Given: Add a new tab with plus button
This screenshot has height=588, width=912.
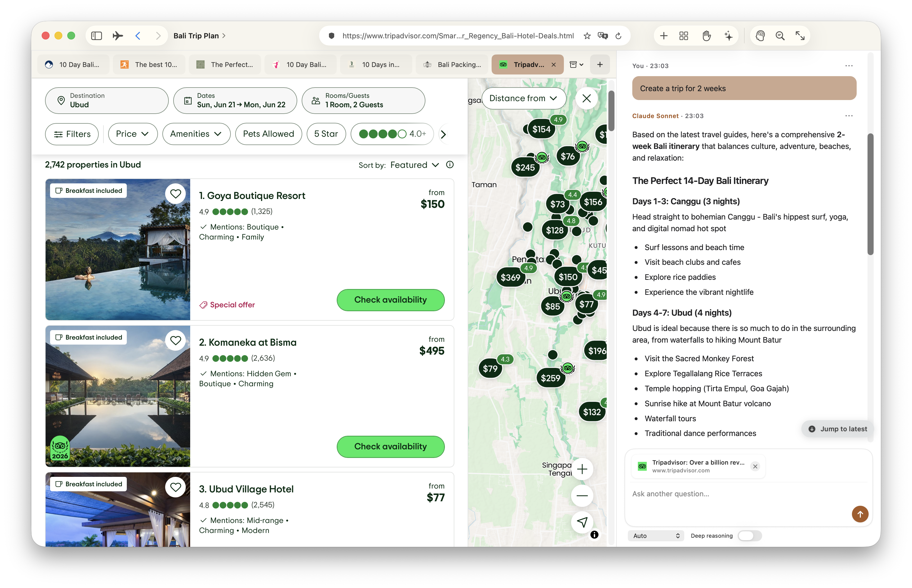Looking at the screenshot, I should click(x=600, y=64).
